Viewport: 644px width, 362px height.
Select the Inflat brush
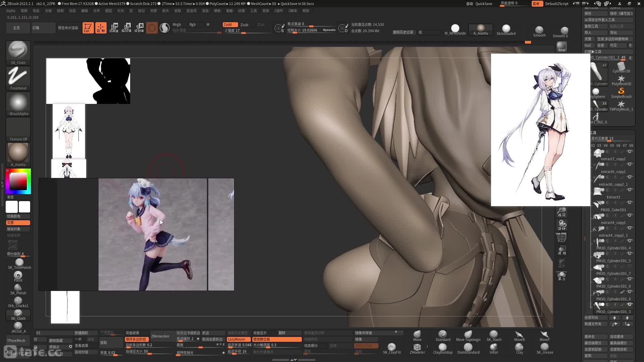[x=494, y=349]
